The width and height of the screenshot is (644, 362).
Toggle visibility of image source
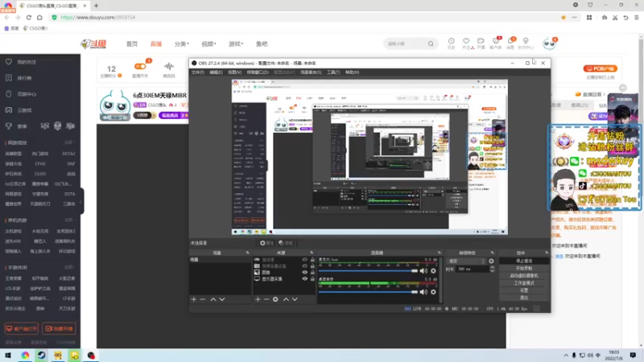305,272
